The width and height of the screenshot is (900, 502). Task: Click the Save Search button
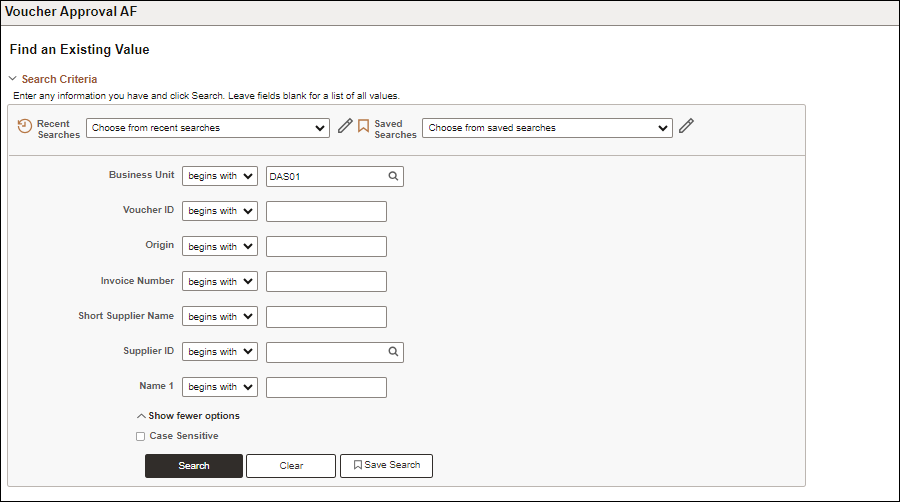(x=386, y=466)
